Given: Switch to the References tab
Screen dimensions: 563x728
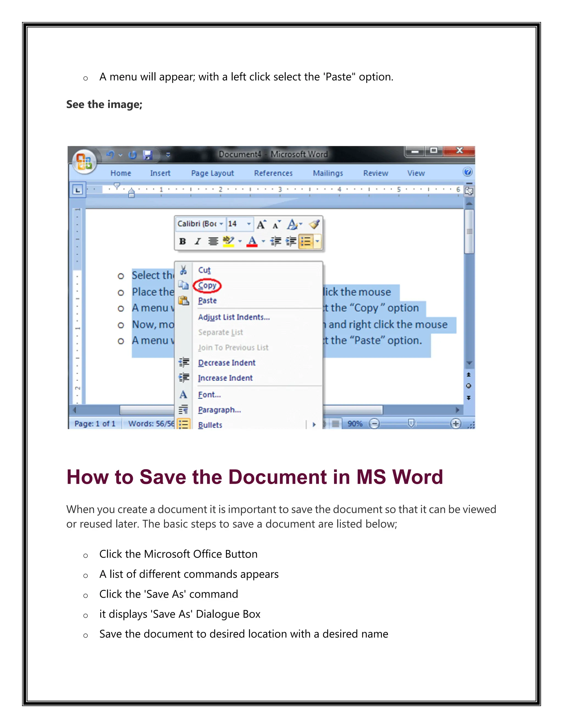Looking at the screenshot, I should 273,173.
